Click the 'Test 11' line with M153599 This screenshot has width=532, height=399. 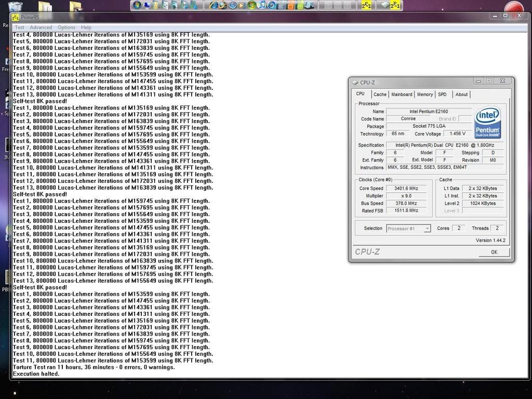point(113,361)
